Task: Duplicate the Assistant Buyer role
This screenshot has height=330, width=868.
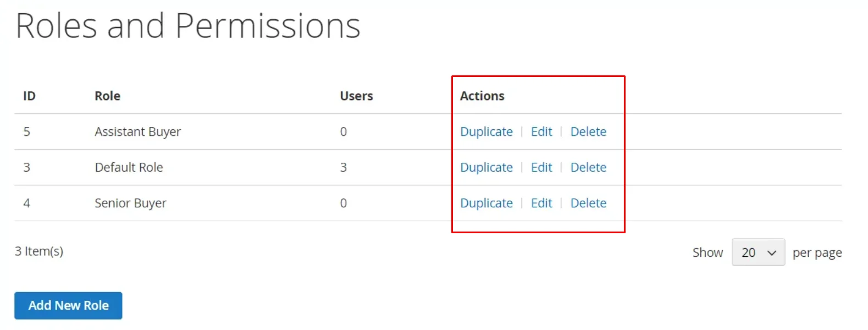Action: click(486, 131)
